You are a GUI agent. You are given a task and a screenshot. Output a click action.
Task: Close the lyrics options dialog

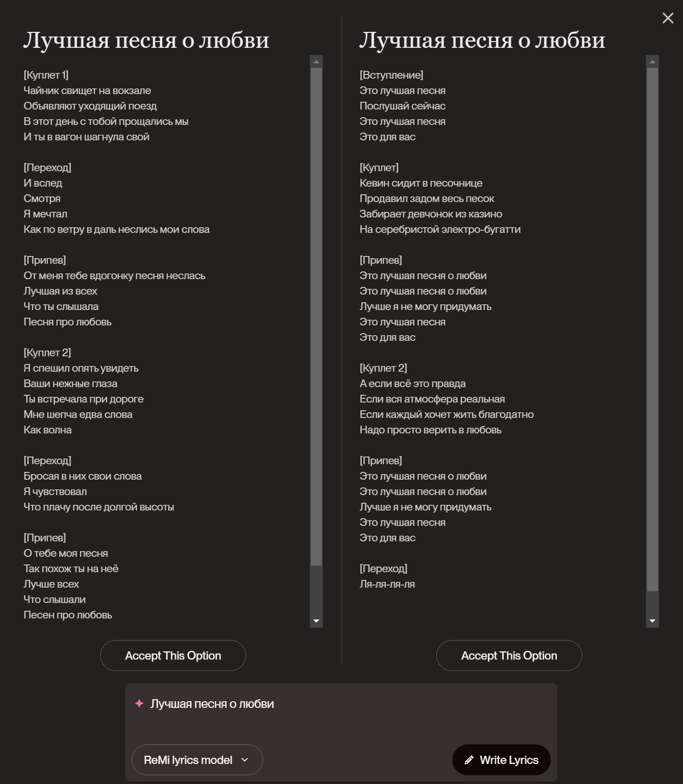[x=668, y=19]
